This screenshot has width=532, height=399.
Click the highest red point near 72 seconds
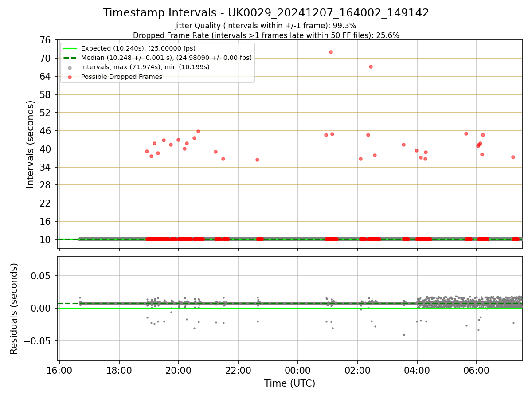(331, 52)
